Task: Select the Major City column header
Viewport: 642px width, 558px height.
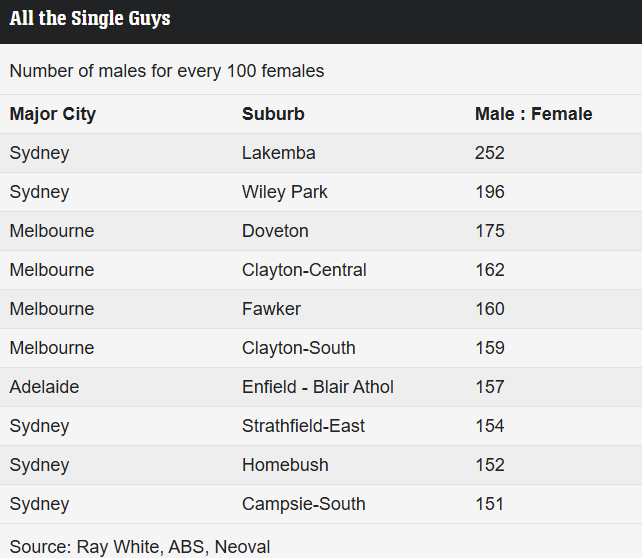Action: [52, 114]
